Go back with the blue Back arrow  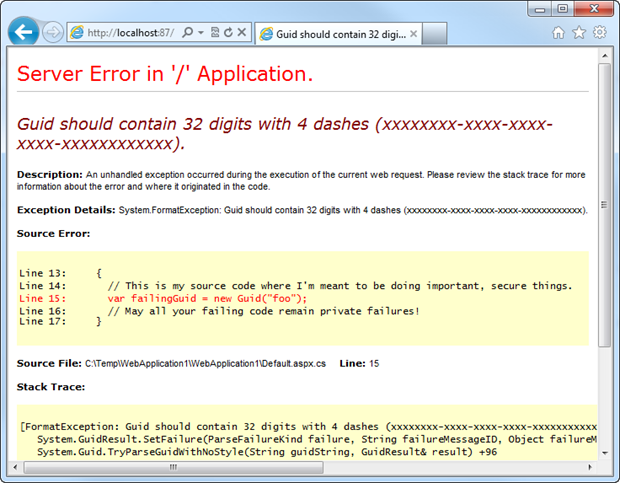pyautogui.click(x=23, y=32)
